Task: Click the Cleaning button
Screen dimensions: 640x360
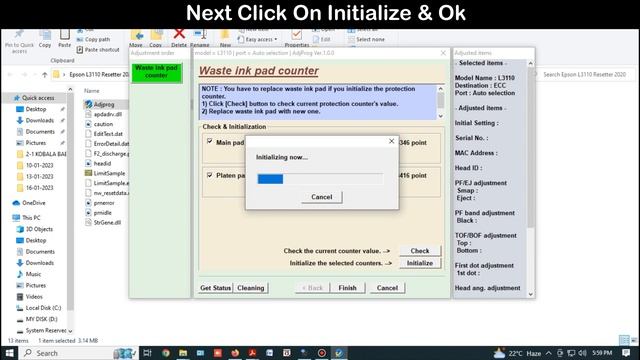Action: (251, 288)
